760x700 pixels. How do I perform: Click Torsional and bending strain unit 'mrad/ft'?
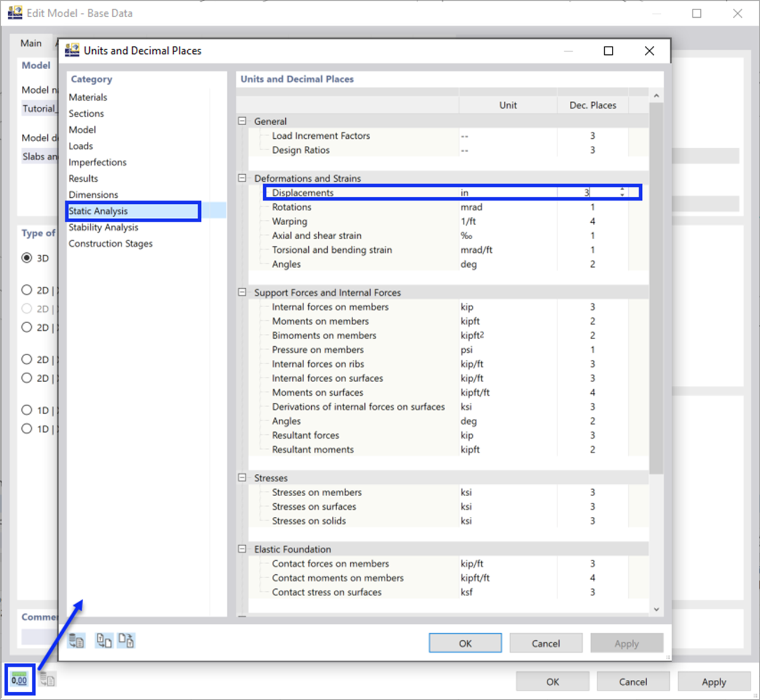tap(477, 250)
